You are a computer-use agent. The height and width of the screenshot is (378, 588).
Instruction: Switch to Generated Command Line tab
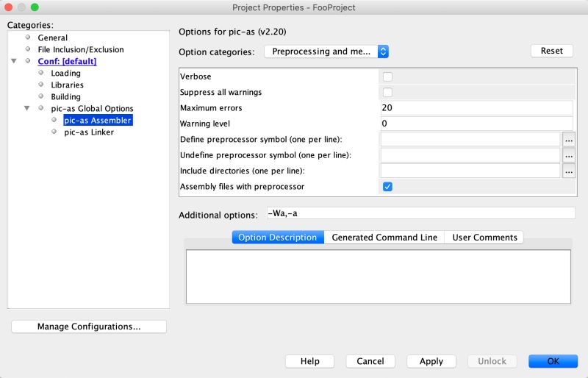pyautogui.click(x=384, y=238)
